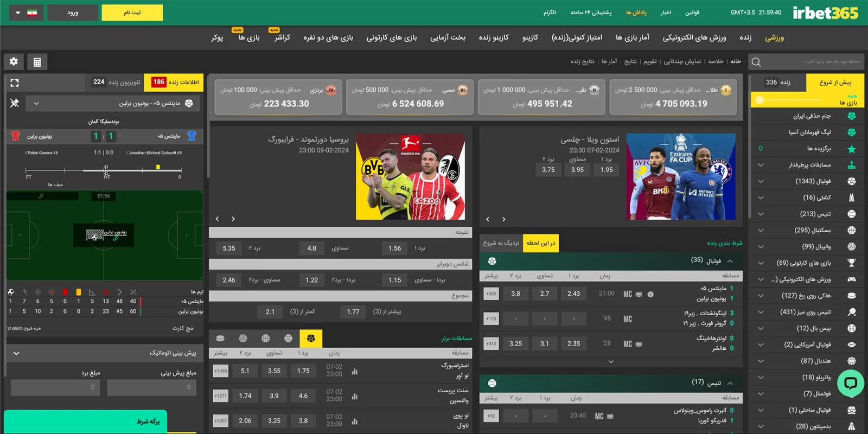Open the نتایج زنده link

click(582, 61)
